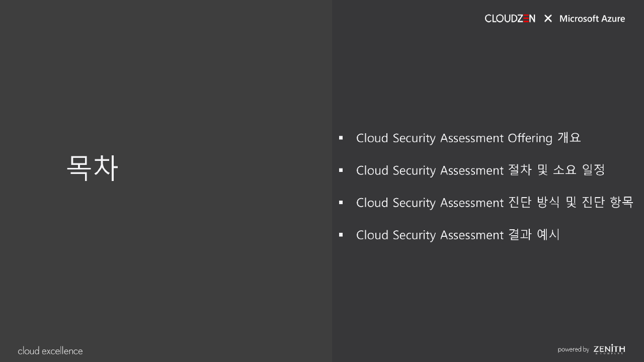Click the X separator between the logos
The height and width of the screenshot is (362, 644).
[548, 19]
